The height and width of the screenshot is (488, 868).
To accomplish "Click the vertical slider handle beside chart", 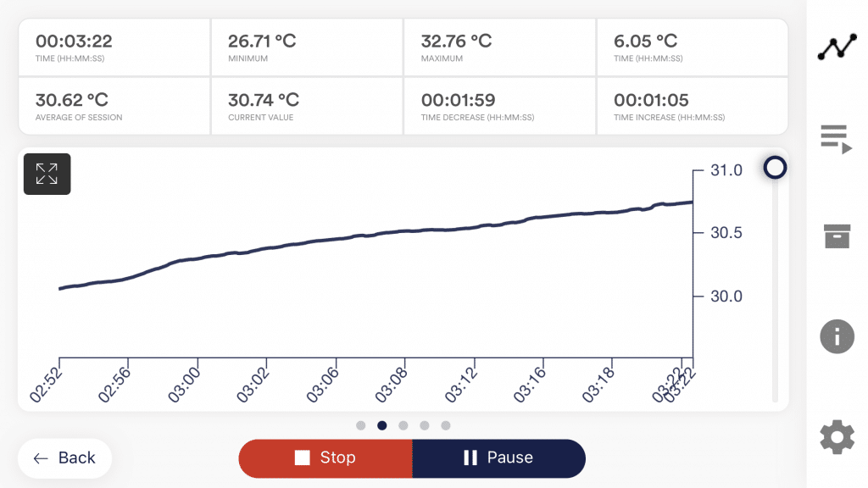I will pos(775,168).
